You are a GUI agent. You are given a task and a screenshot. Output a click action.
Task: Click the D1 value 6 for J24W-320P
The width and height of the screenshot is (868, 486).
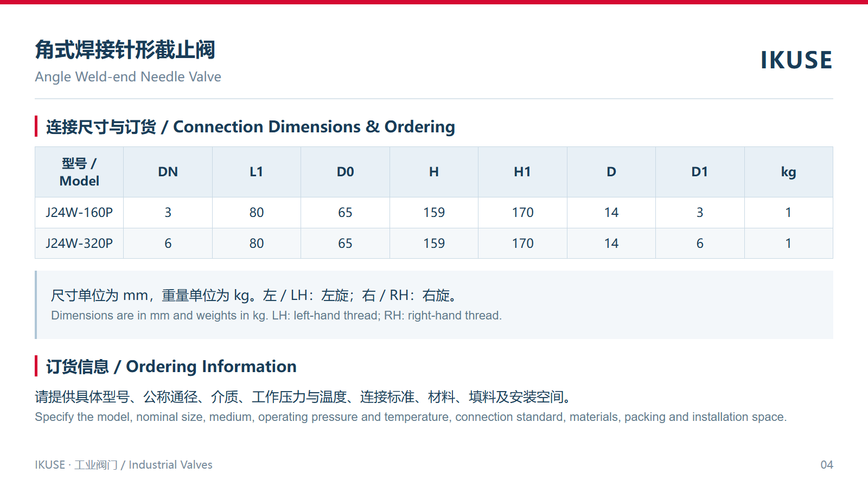pos(700,244)
